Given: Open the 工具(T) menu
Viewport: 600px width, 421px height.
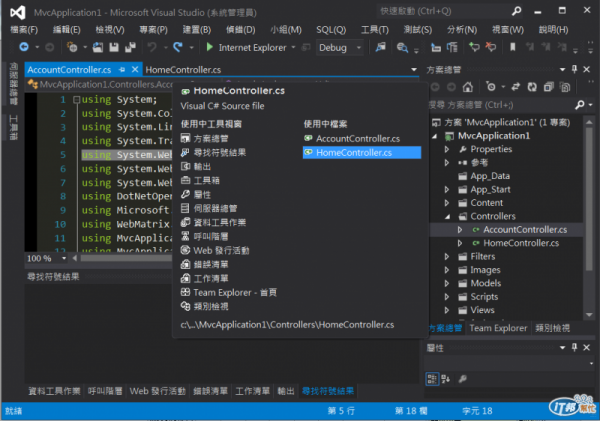Looking at the screenshot, I should [375, 29].
